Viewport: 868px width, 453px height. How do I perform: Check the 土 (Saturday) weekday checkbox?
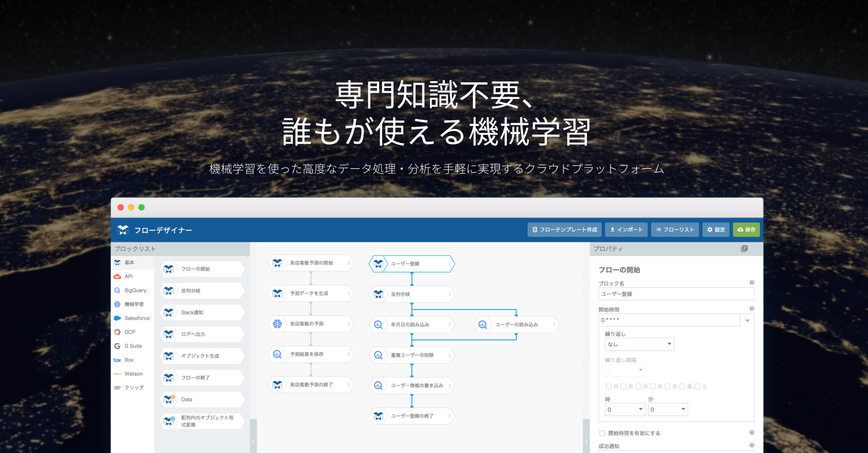point(697,386)
